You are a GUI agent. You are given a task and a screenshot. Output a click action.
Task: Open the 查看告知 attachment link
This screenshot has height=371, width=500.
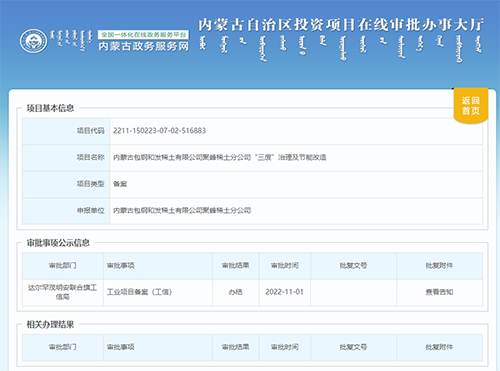(x=439, y=292)
